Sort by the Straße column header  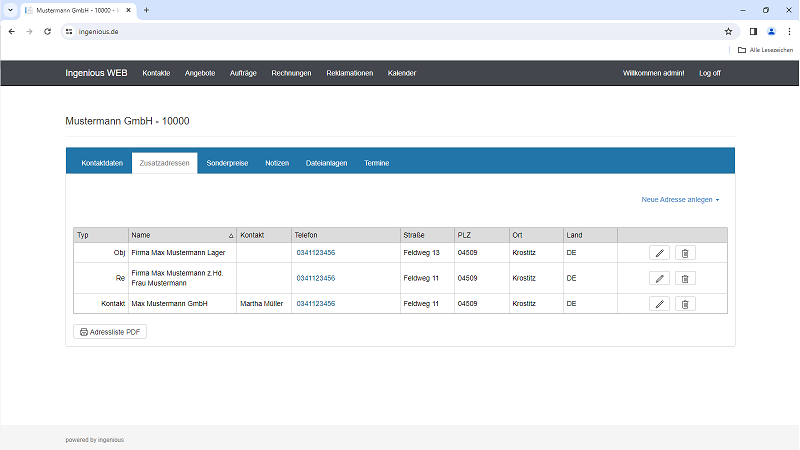pyautogui.click(x=427, y=235)
